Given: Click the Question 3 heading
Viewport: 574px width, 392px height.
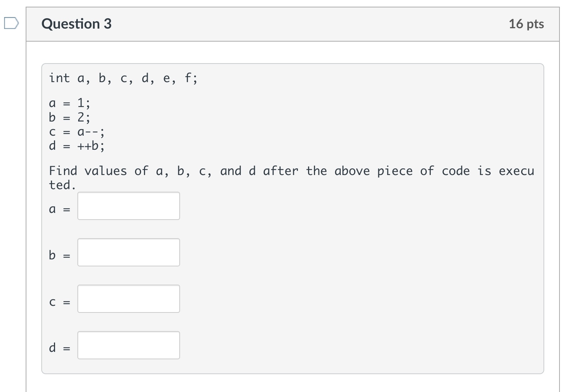Looking at the screenshot, I should pos(76,24).
